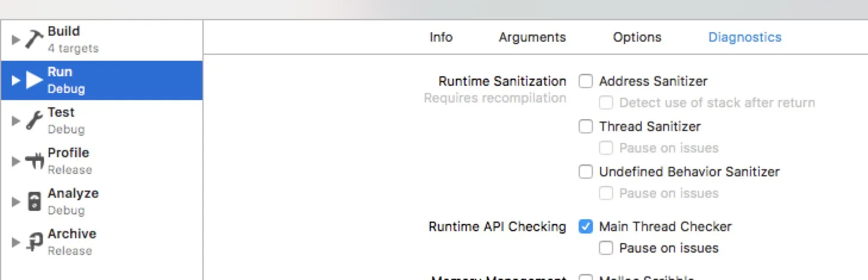Select the Build hammer icon

[34, 39]
